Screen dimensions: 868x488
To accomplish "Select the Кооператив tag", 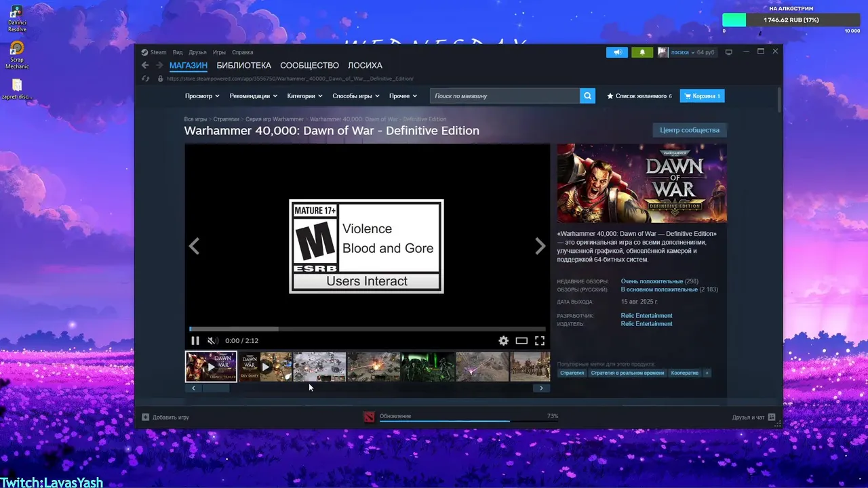I will 685,373.
